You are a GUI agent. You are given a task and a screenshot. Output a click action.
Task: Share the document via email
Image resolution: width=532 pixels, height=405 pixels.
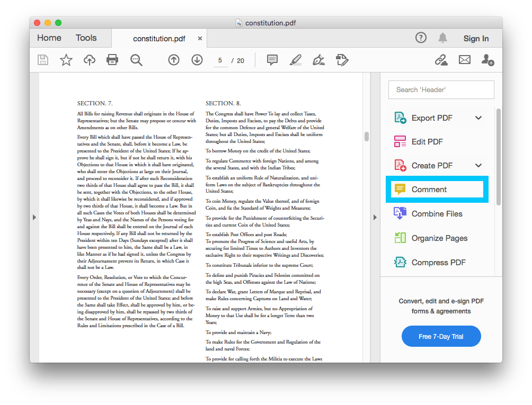464,60
